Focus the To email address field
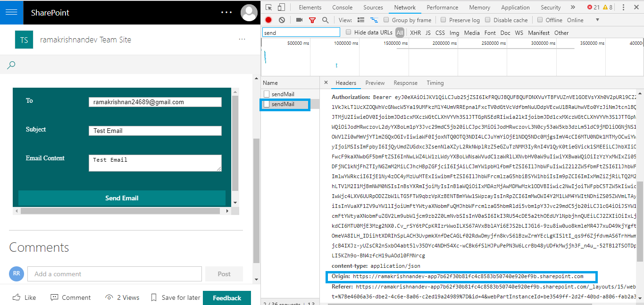644x305 pixels. pyautogui.click(x=155, y=102)
